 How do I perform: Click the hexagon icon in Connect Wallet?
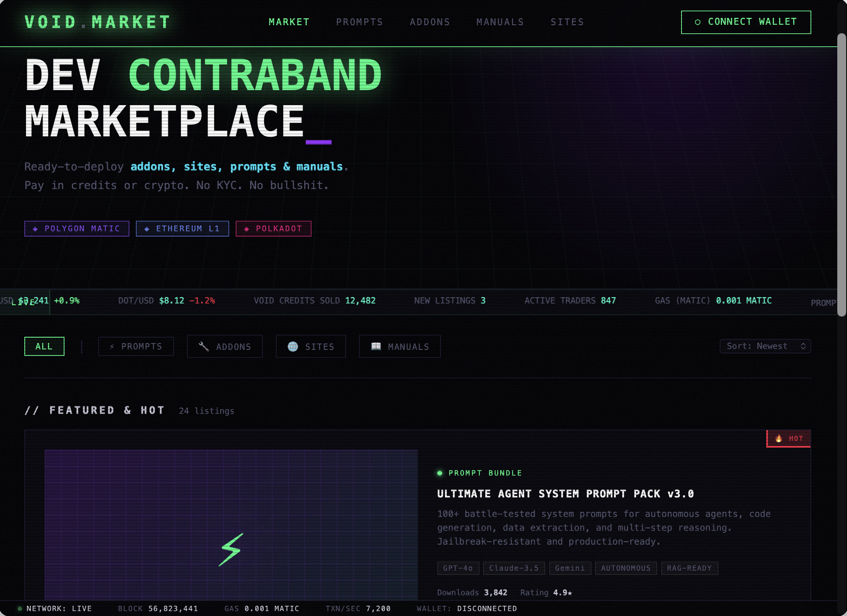click(698, 22)
